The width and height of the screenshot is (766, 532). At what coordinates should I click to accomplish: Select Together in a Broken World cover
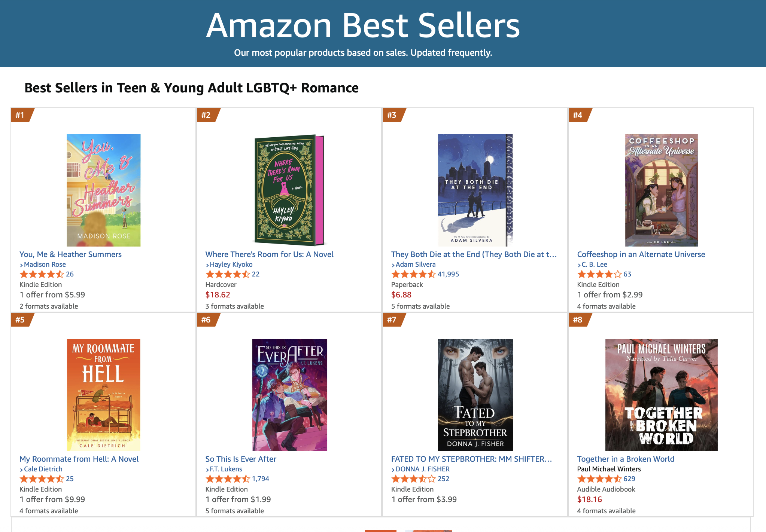pyautogui.click(x=661, y=395)
